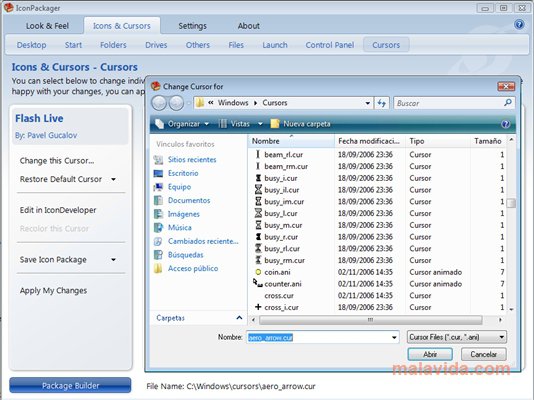
Task: Click the Vistas toolbar icon
Action: [x=223, y=124]
